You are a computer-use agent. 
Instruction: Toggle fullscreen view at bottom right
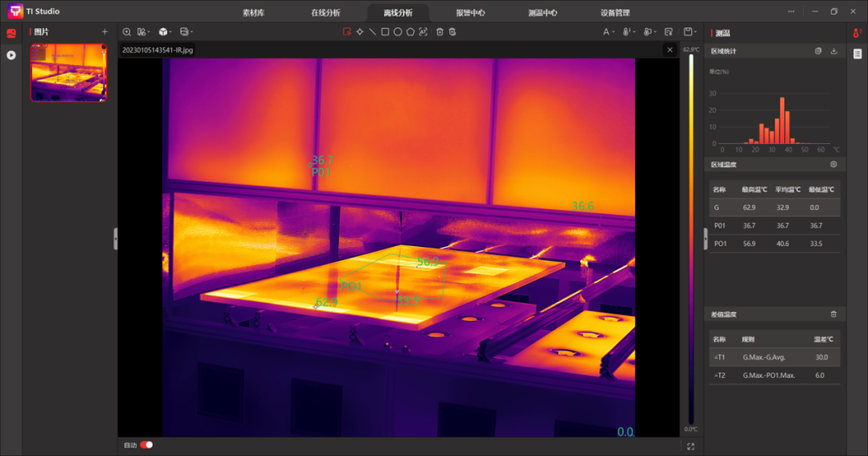pos(690,446)
